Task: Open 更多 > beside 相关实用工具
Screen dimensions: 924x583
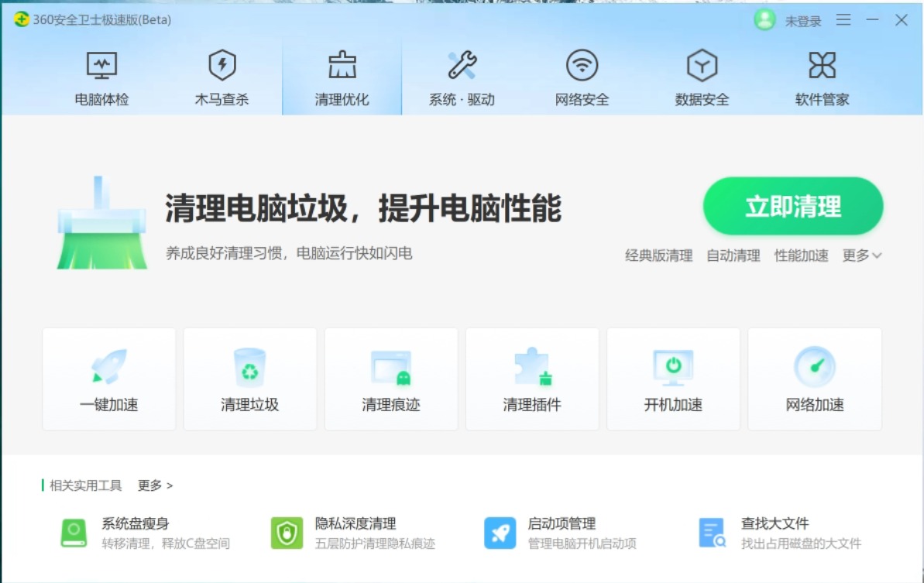Action: tap(155, 485)
